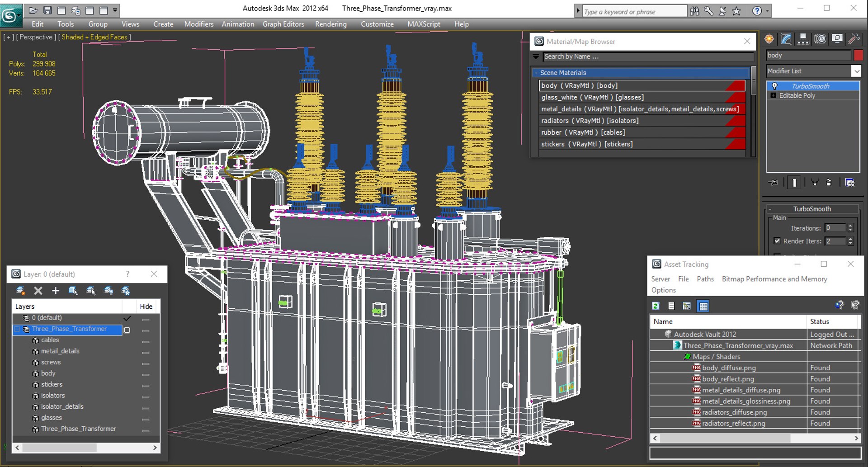Screen dimensions: 868x467
Task: Click Create New Layer icon in Layer dialog
Action: [20, 291]
